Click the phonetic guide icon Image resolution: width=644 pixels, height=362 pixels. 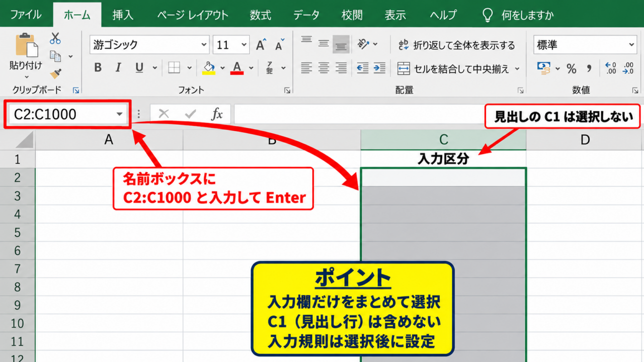(x=270, y=68)
